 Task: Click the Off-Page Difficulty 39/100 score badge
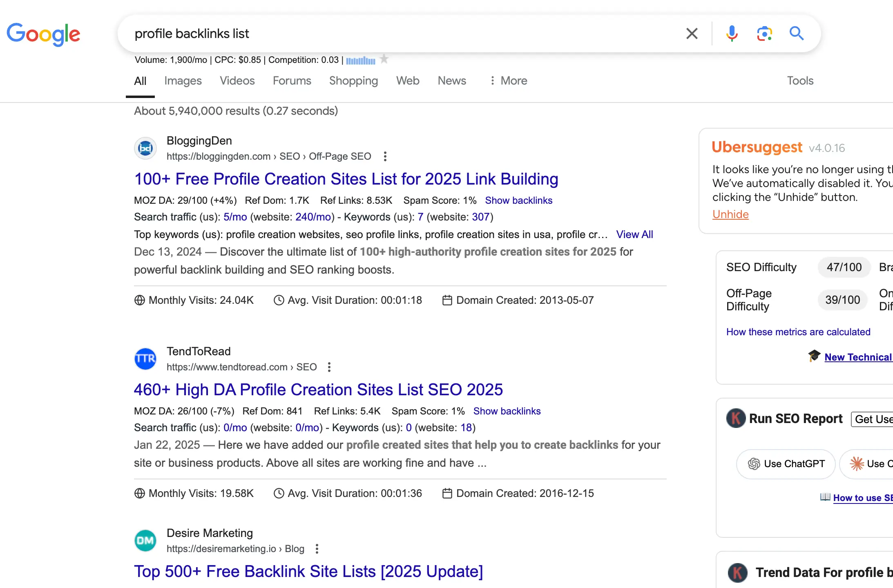842,300
